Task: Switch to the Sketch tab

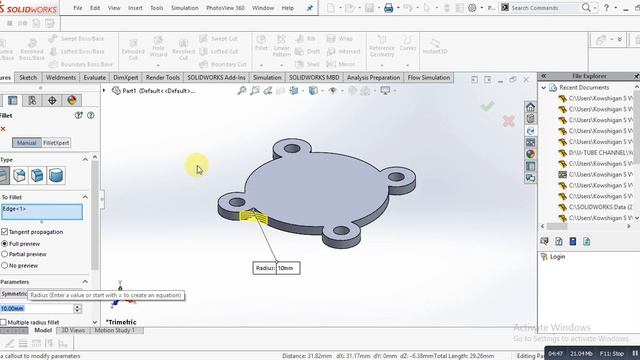Action: (28, 78)
